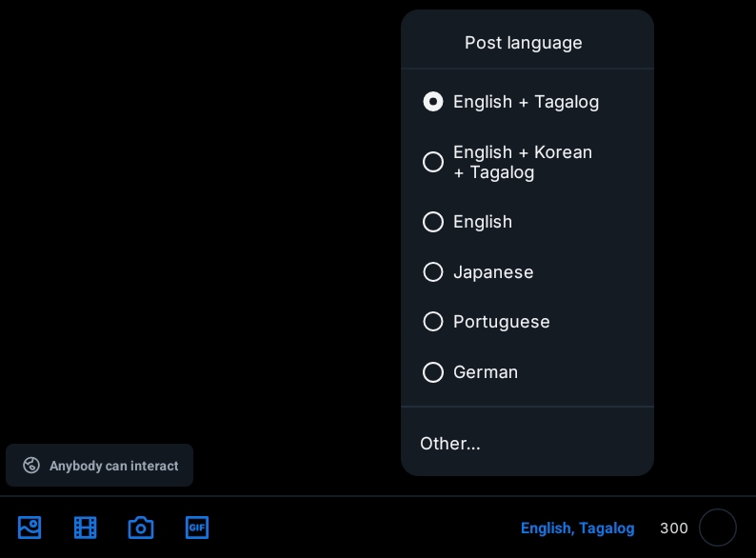Select English + Korean + Tagalog radio option
756x558 pixels.
pyautogui.click(x=433, y=162)
